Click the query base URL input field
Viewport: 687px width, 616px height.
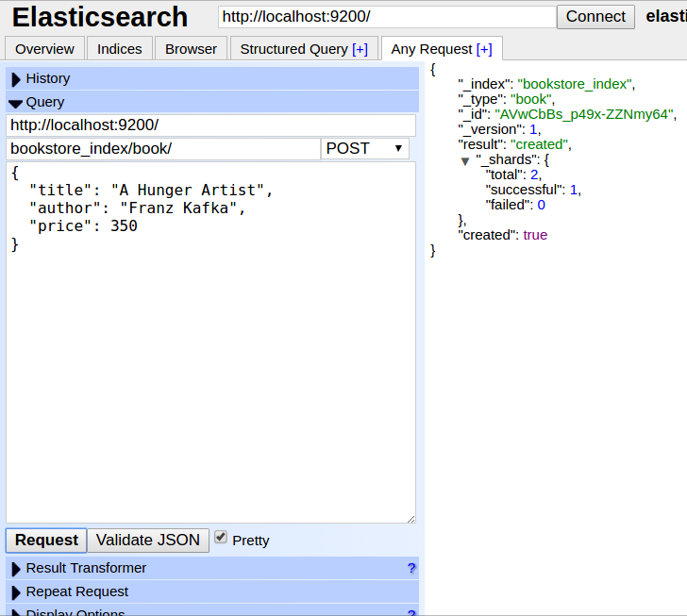tap(210, 125)
